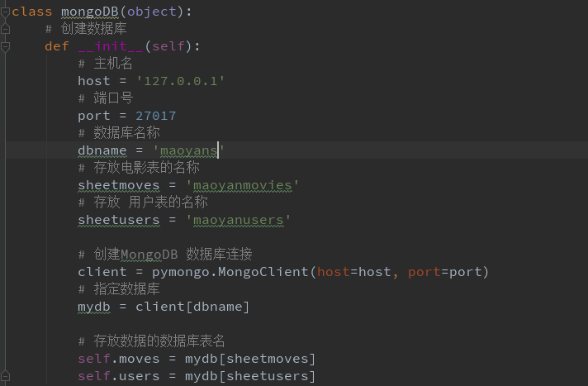This screenshot has width=588, height=386.
Task: Click the dbname variable name
Action: pyautogui.click(x=102, y=150)
